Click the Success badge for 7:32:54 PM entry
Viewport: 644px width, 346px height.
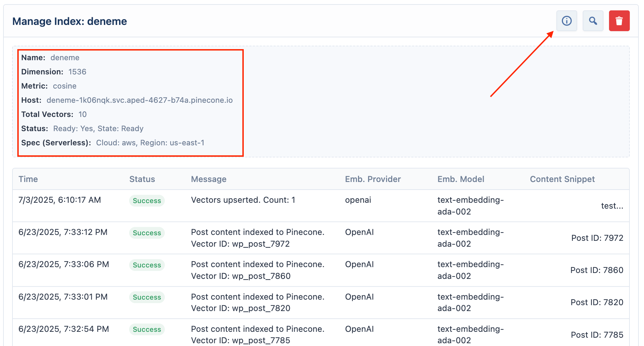tap(147, 329)
